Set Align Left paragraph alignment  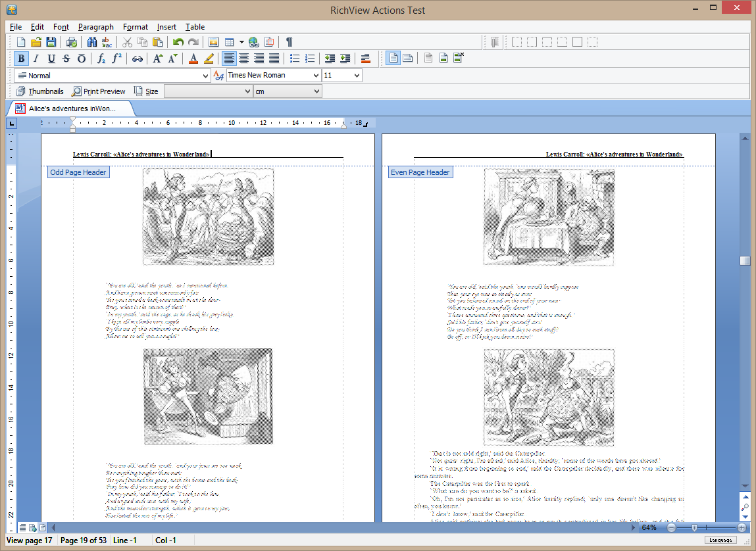point(228,59)
